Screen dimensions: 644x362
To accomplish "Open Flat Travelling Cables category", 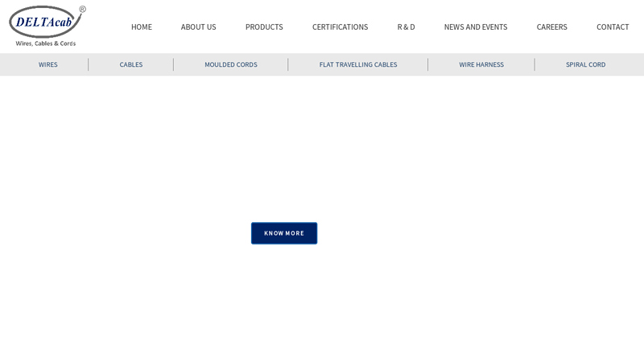I will click(358, 64).
